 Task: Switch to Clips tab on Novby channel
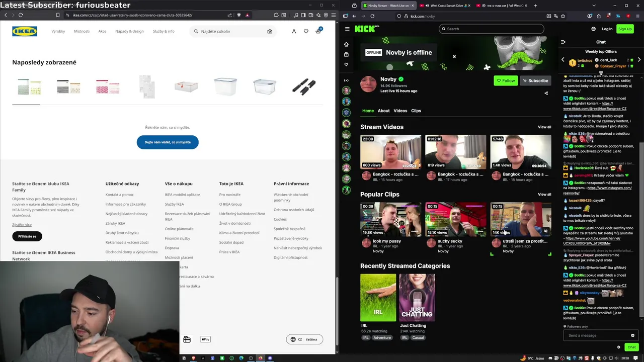(416, 111)
